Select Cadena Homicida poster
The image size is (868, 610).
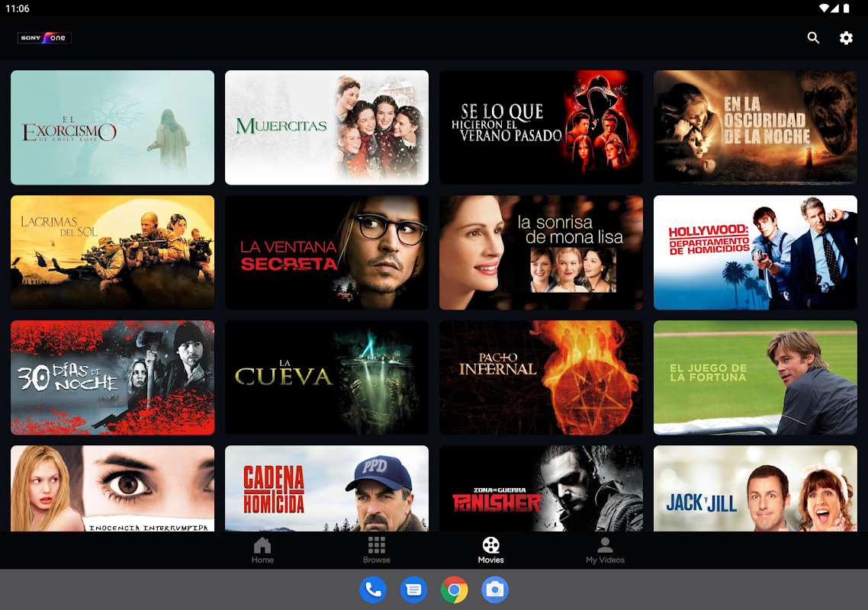pos(326,488)
